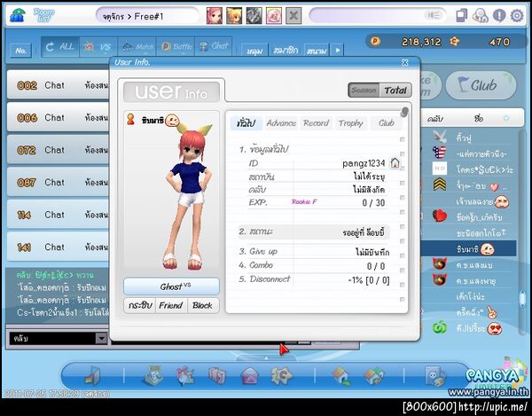Sort rooms by the No. button
532x416 pixels.
pyautogui.click(x=21, y=51)
